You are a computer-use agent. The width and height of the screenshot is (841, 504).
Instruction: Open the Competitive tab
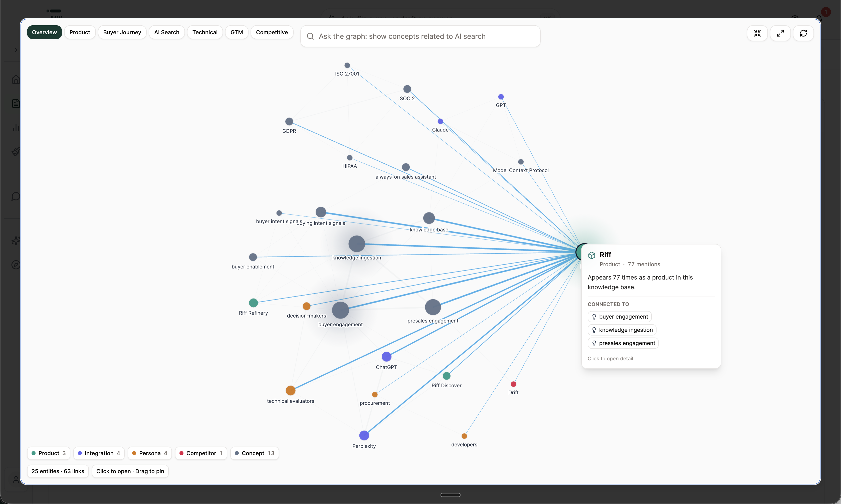tap(272, 32)
